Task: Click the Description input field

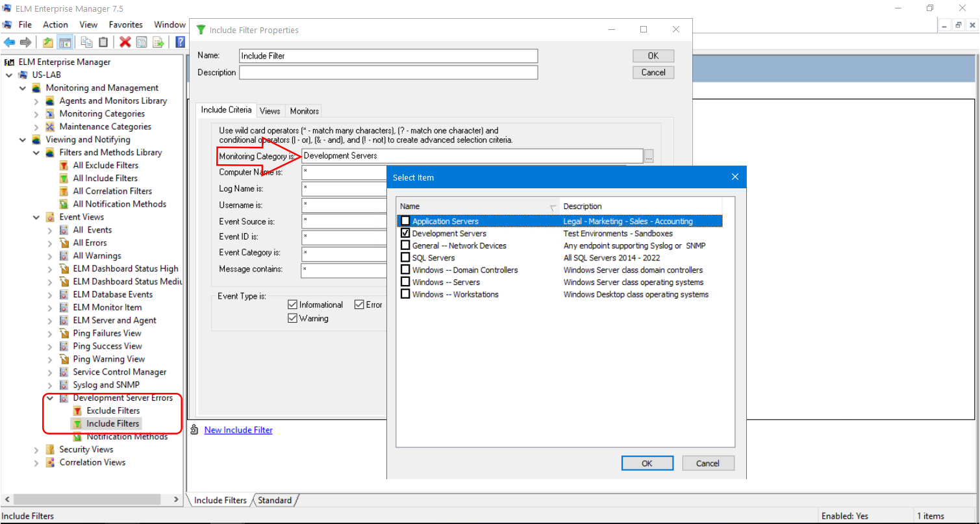Action: pyautogui.click(x=388, y=73)
